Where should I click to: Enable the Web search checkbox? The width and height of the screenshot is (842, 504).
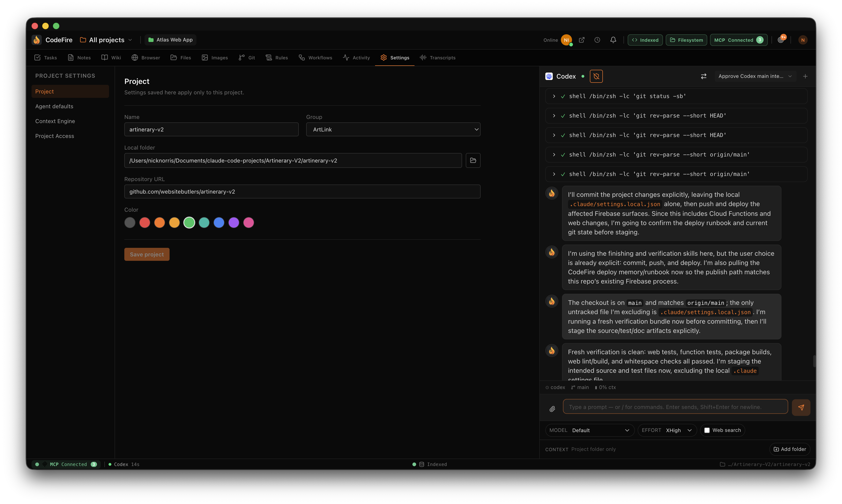[707, 430]
